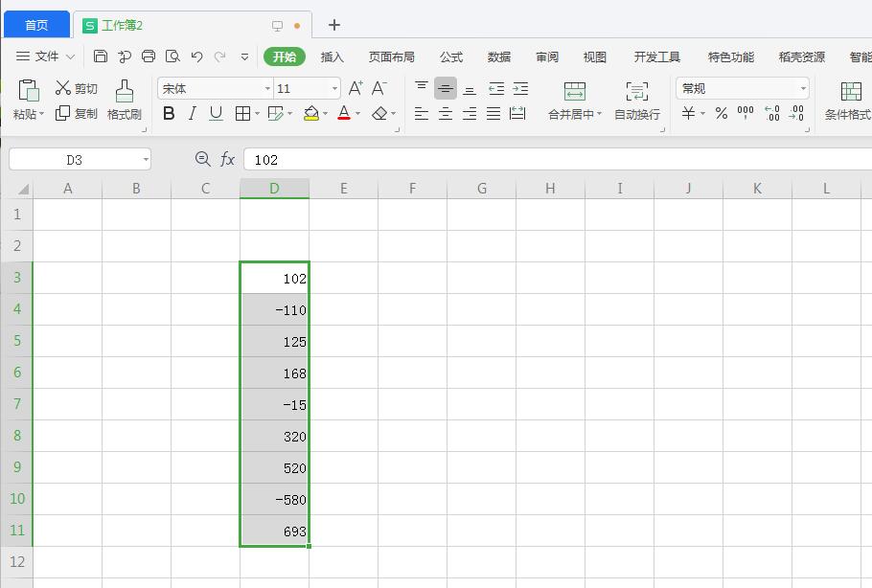The image size is (872, 588).
Task: Click the 合并居中 button
Action: point(574,101)
